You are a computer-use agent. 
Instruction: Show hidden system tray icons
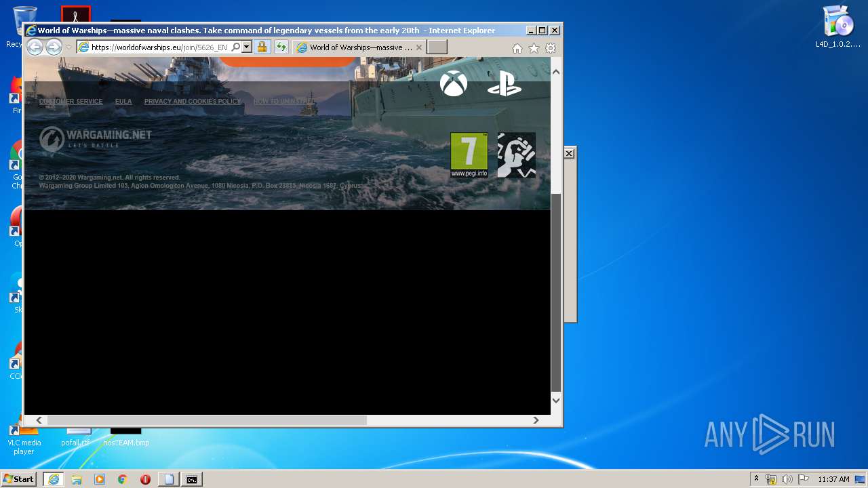[757, 479]
